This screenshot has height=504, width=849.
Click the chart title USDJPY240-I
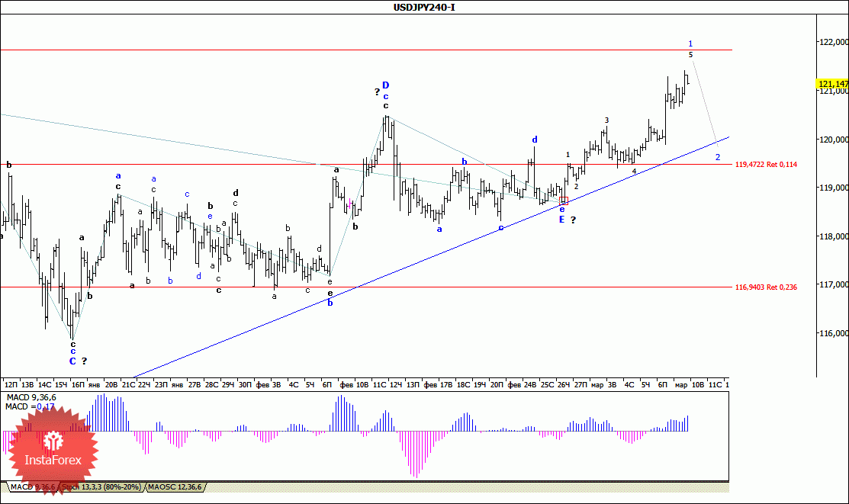pos(424,8)
